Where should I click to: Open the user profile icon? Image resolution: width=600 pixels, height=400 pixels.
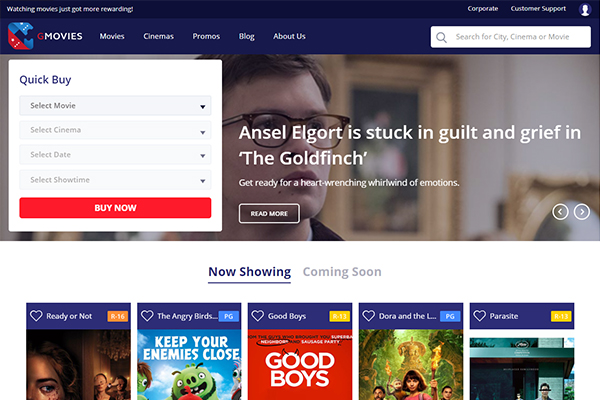point(585,9)
